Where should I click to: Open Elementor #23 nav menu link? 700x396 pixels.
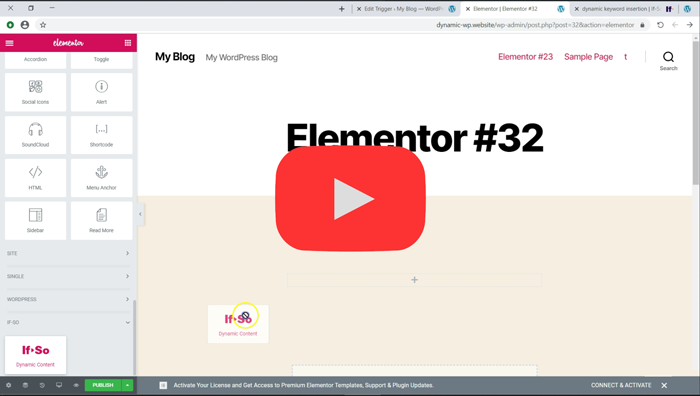pyautogui.click(x=525, y=57)
